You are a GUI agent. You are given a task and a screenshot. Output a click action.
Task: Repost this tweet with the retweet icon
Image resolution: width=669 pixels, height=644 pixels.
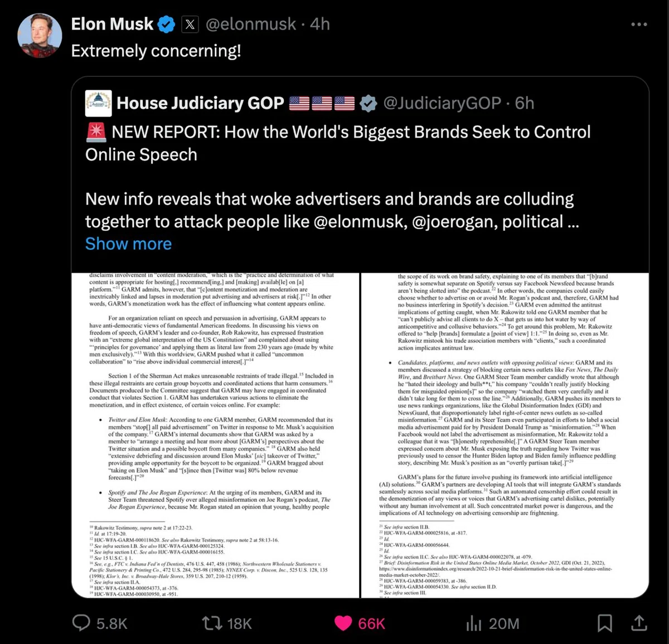(212, 623)
